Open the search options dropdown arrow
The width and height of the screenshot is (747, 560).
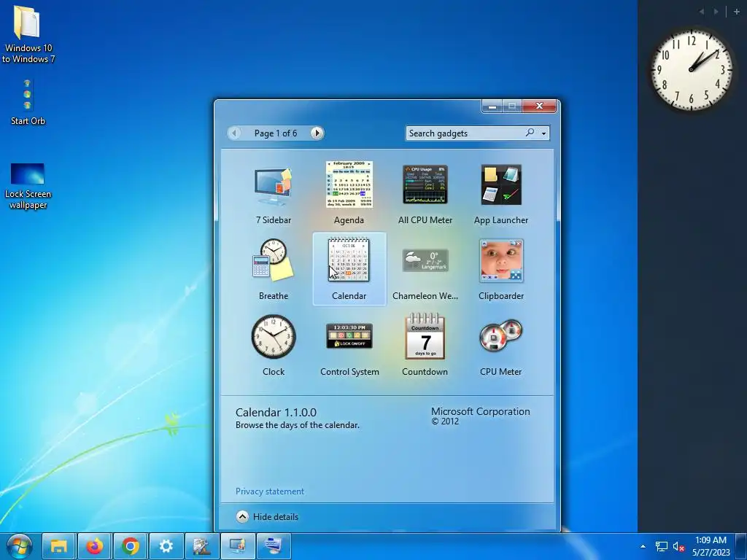click(543, 134)
